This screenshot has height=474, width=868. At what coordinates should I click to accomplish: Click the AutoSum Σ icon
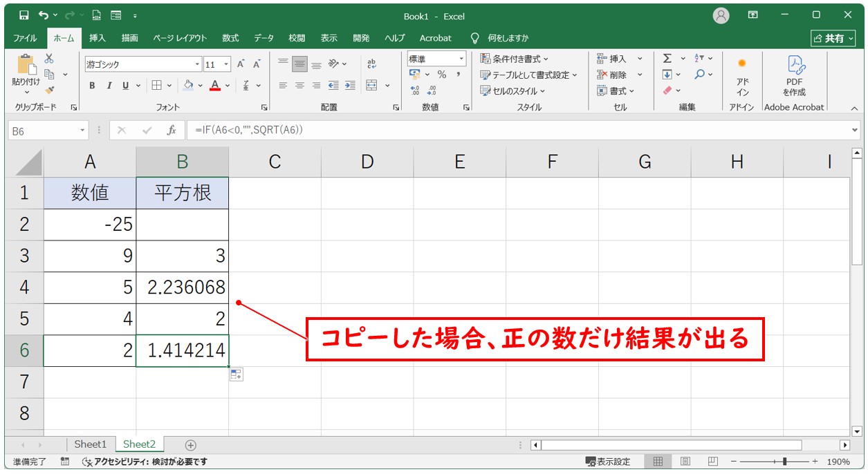tap(667, 59)
